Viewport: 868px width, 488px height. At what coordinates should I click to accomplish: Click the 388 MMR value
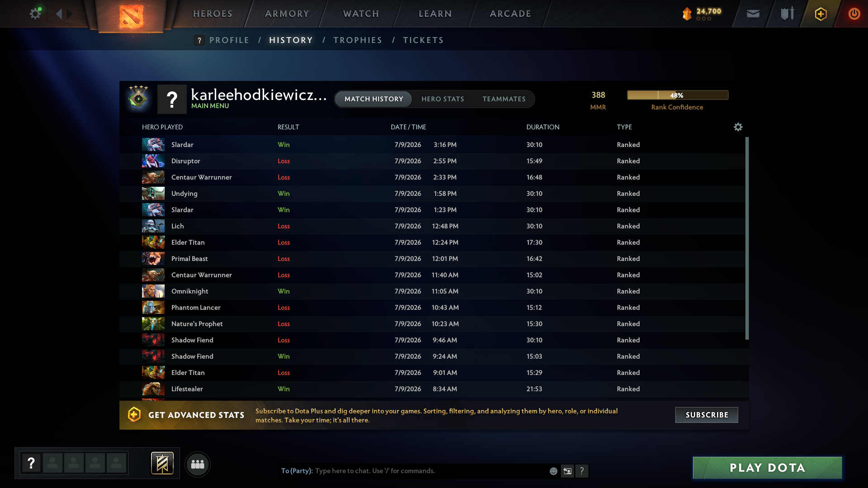click(x=598, y=95)
